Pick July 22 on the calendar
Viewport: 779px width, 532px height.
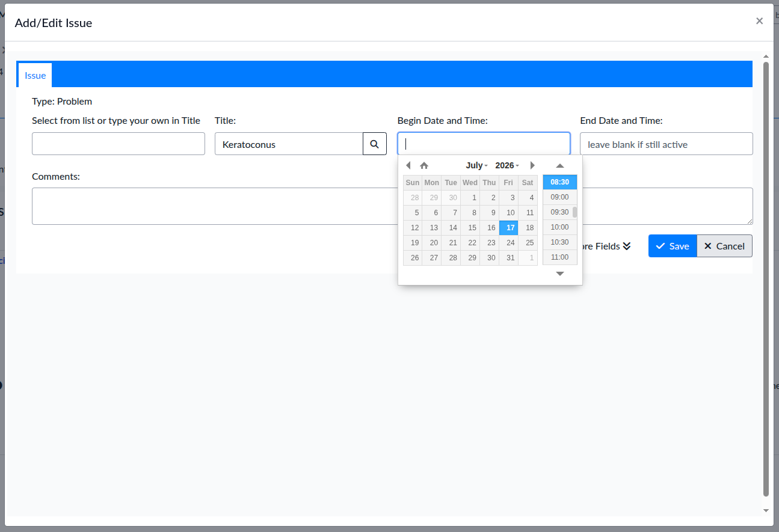click(470, 243)
